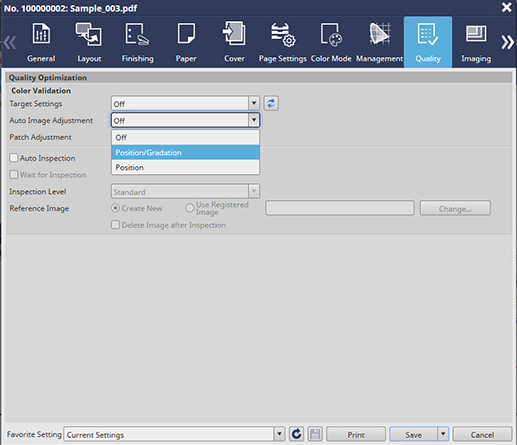517x445 pixels.
Task: Click the Print button
Action: coord(356,434)
